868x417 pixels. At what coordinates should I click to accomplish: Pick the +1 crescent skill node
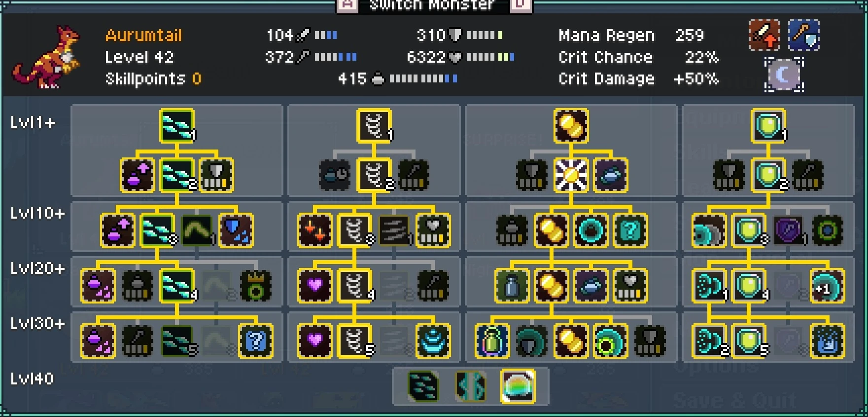pyautogui.click(x=827, y=286)
